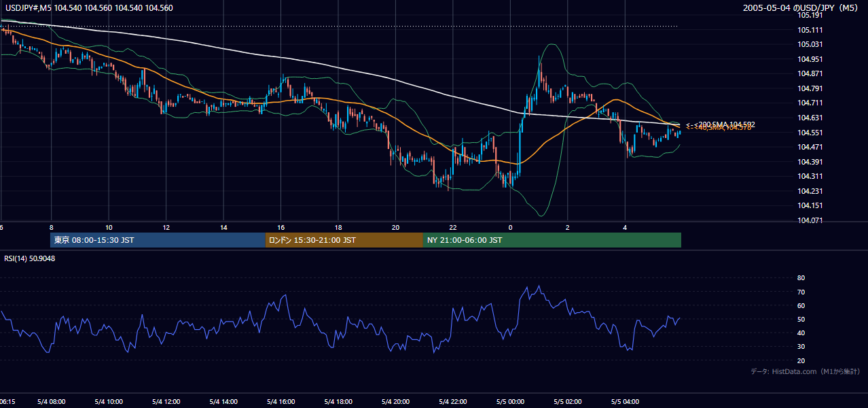Click the hour 14 tick under the price chart
The height and width of the screenshot is (408, 868).
pyautogui.click(x=223, y=227)
